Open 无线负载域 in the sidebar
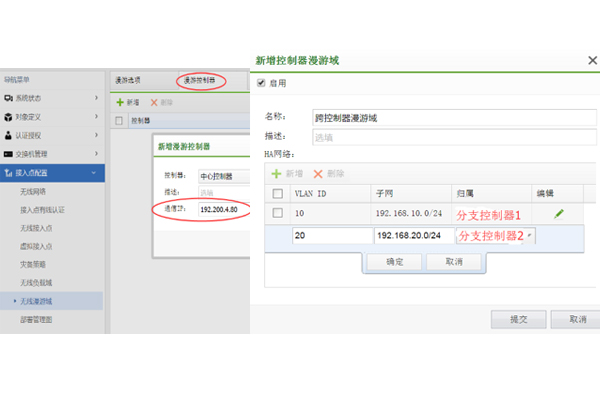This screenshot has width=600, height=400. point(42,281)
